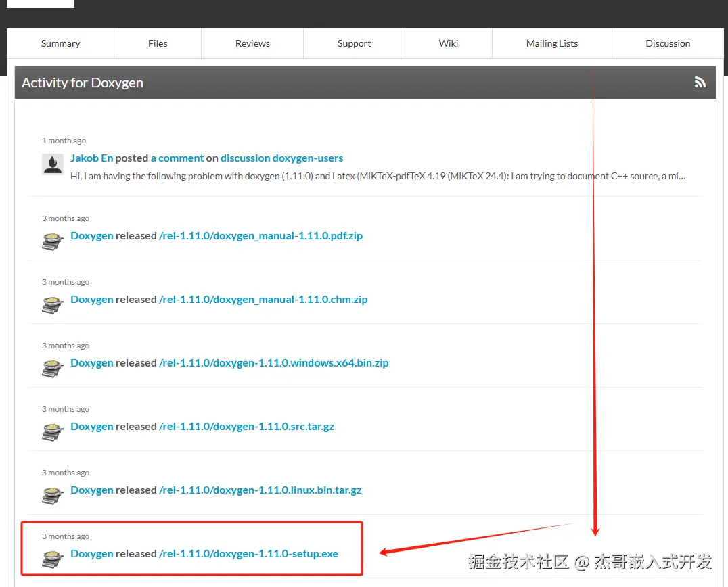Image resolution: width=728 pixels, height=587 pixels.
Task: Click '3 months ago' above chm.zip release
Action: [66, 282]
